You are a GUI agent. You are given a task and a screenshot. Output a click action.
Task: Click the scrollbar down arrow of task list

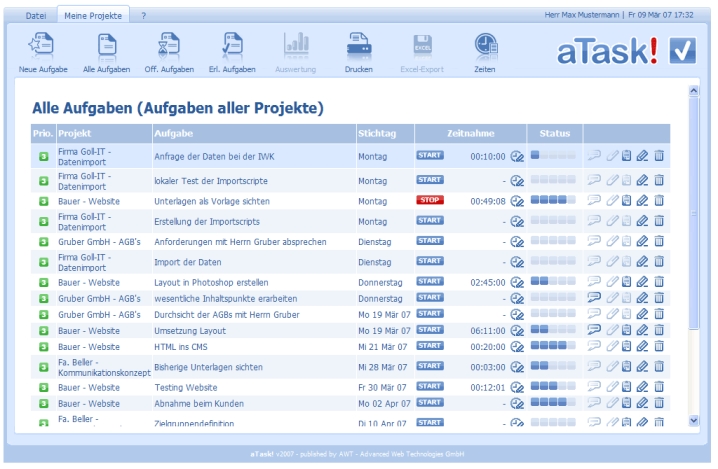(695, 421)
